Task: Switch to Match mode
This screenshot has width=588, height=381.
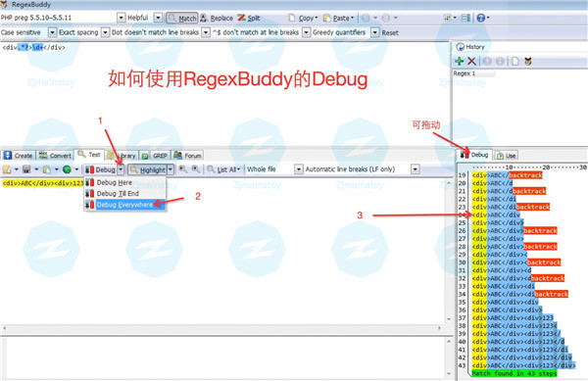Action: (x=182, y=18)
